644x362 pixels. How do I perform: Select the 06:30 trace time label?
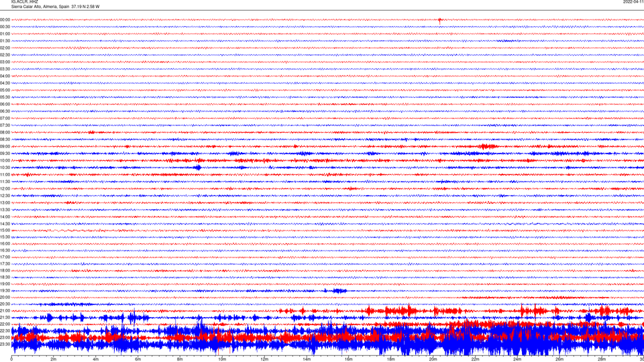tap(5, 111)
